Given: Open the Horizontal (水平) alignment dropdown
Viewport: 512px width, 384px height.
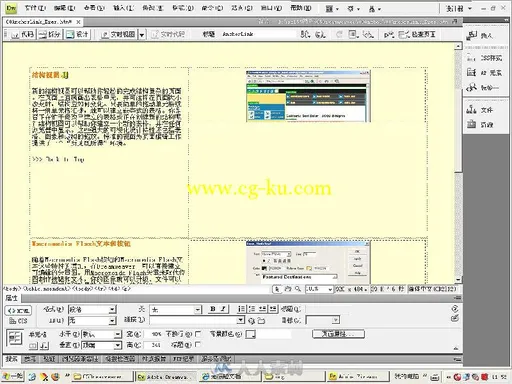Looking at the screenshot, I should [102, 334].
